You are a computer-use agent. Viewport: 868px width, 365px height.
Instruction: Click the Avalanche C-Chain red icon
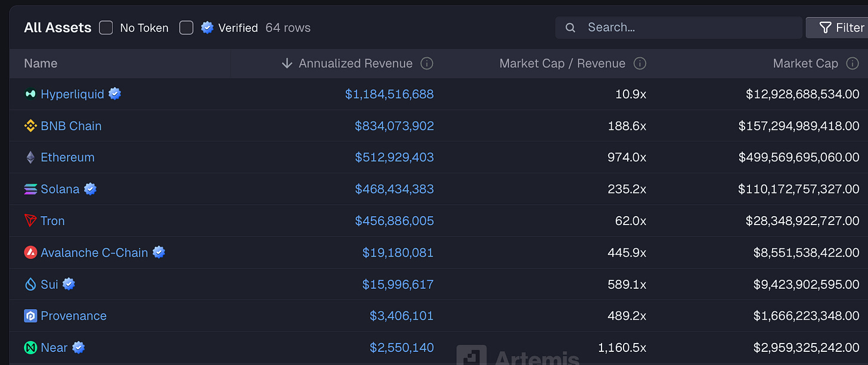click(x=30, y=252)
